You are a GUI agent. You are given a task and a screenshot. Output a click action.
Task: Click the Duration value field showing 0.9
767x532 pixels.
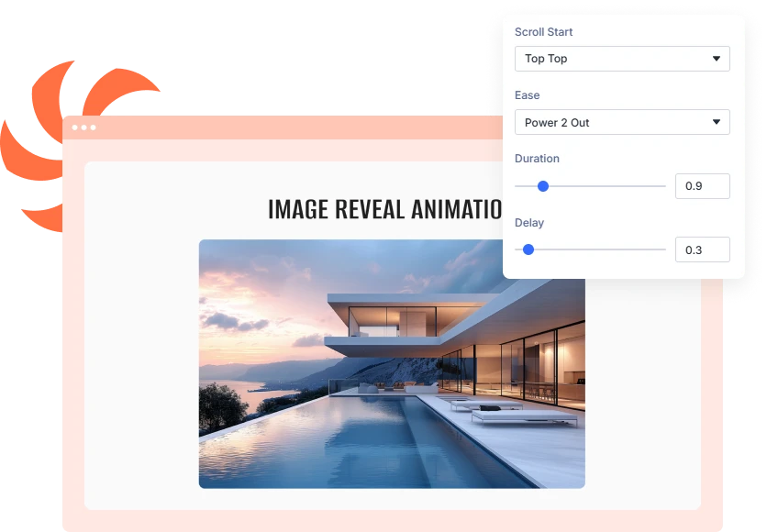(703, 186)
